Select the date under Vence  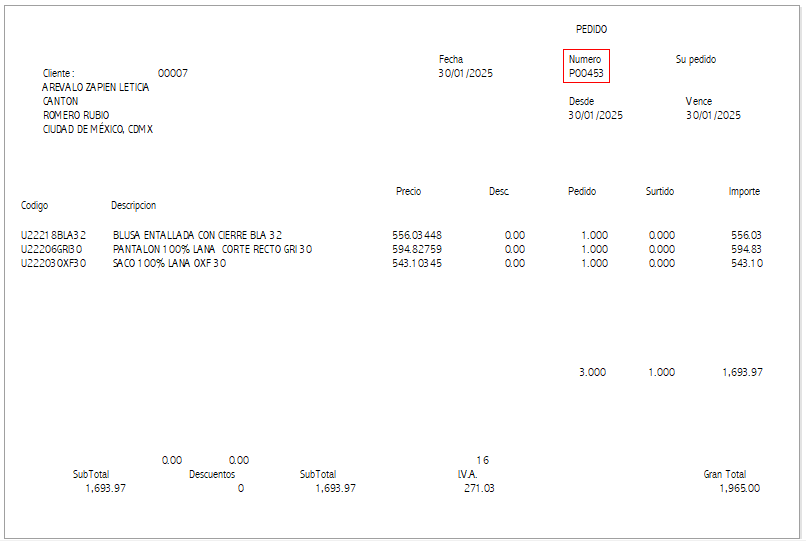click(713, 115)
